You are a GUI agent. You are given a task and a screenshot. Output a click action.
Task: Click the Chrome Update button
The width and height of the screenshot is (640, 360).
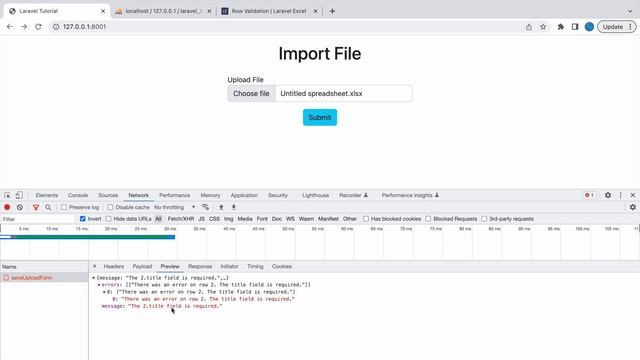click(x=617, y=27)
